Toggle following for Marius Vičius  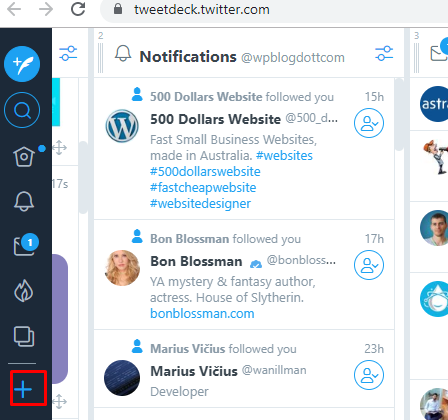point(369,375)
